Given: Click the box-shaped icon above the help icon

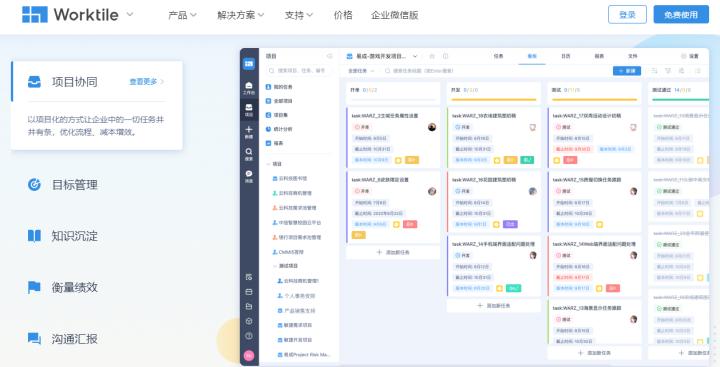Looking at the screenshot, I should [x=249, y=321].
